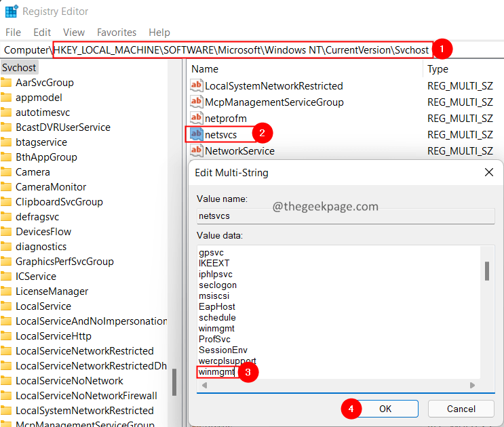
Task: Click the Type column header
Action: click(438, 69)
